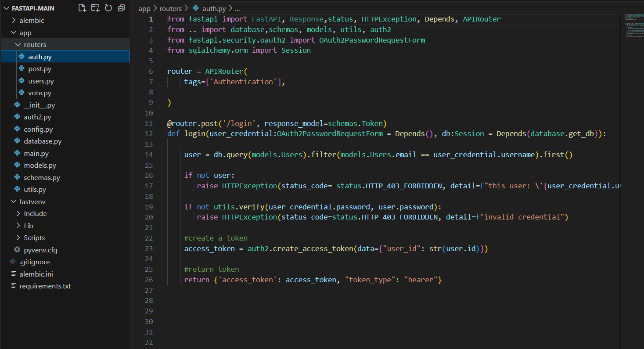Click '#return token' comment

tap(212, 270)
